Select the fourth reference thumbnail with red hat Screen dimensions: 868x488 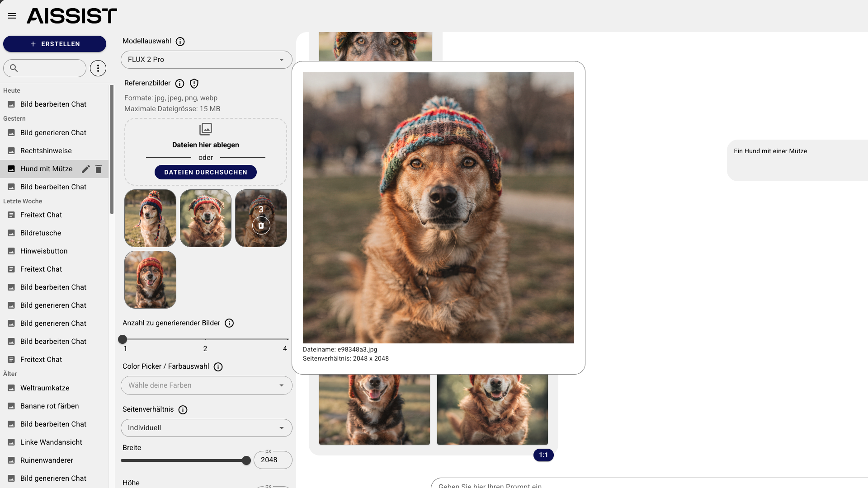click(x=150, y=280)
